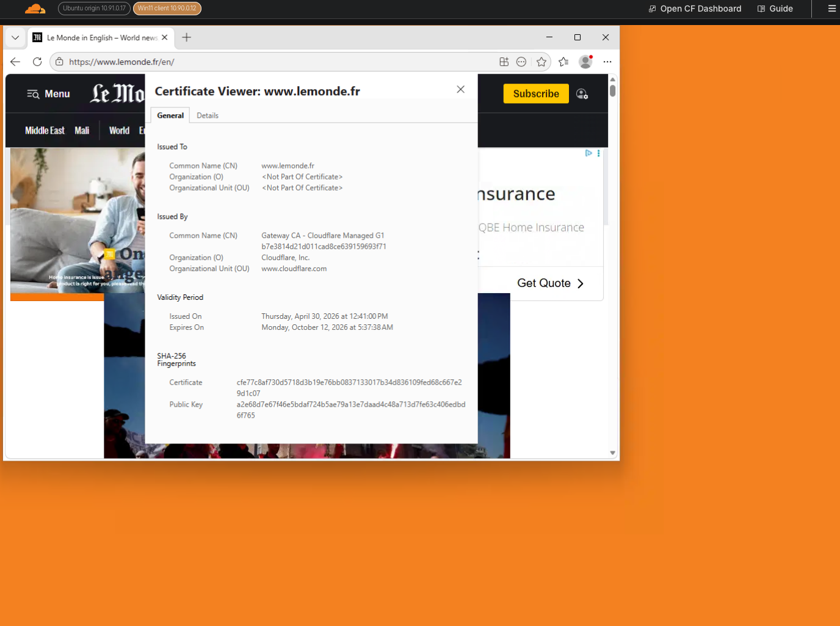Screen dimensions: 840x626
Task: Open the browser extensions apps icon
Action: pos(504,62)
